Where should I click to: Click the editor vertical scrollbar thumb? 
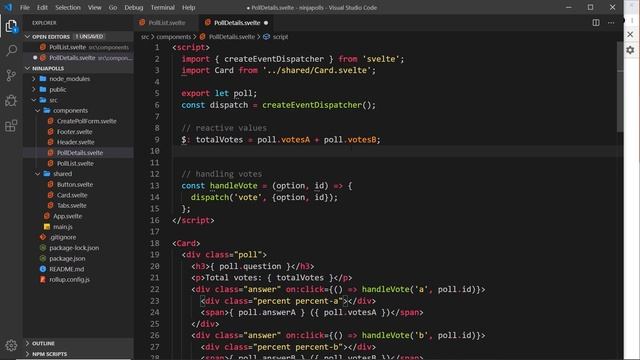click(620, 88)
